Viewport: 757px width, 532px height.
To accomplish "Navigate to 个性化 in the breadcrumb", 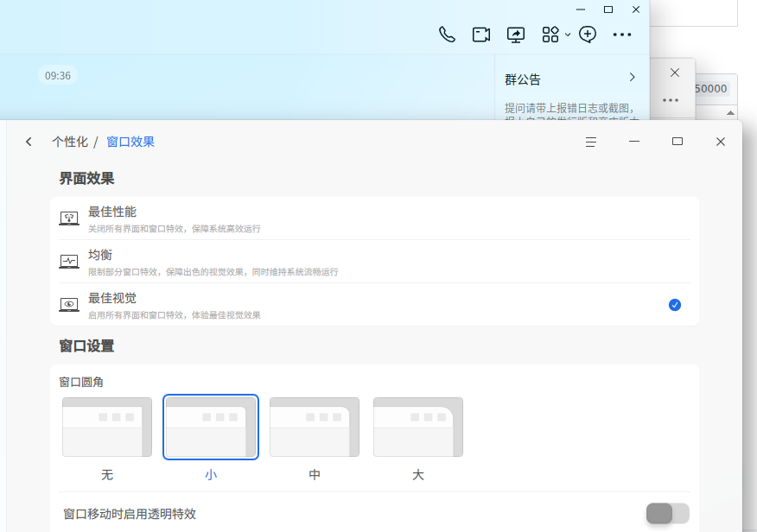I will 70,142.
